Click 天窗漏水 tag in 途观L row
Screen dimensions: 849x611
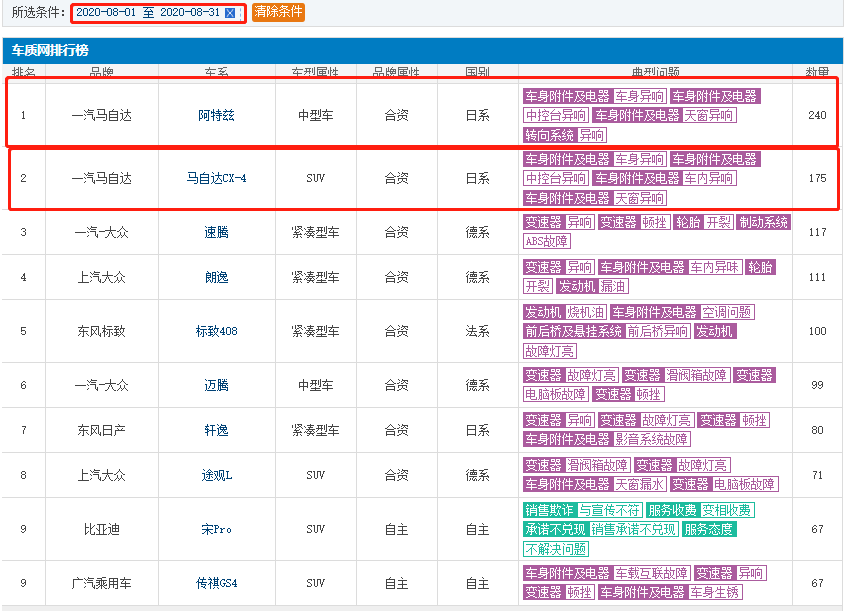tap(639, 484)
